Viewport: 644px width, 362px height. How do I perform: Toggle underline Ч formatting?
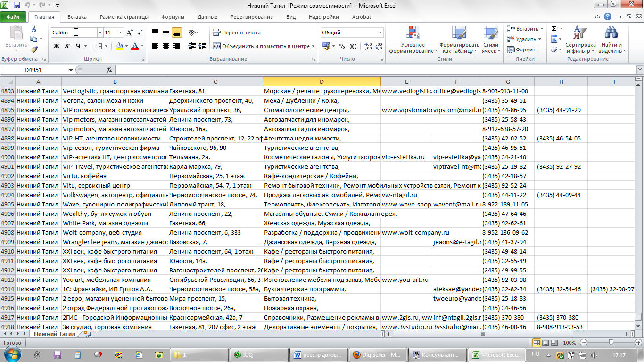[x=78, y=46]
